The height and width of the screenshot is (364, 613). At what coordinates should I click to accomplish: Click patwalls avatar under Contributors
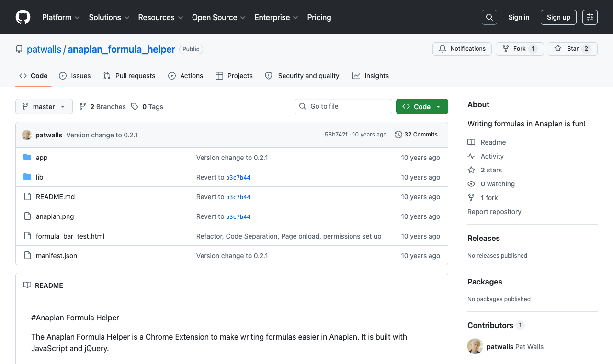tap(475, 346)
